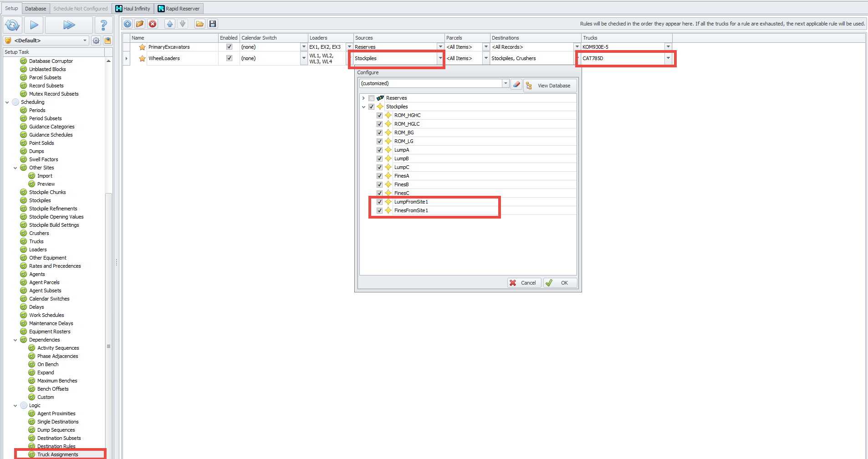
Task: Move rule up with blue arrow icon
Action: (170, 24)
